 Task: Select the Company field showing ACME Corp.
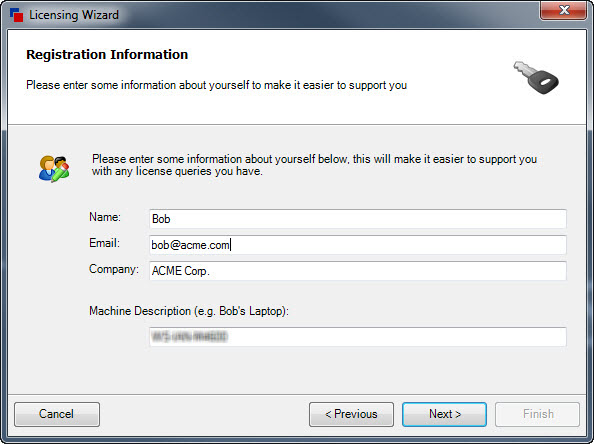point(358,271)
